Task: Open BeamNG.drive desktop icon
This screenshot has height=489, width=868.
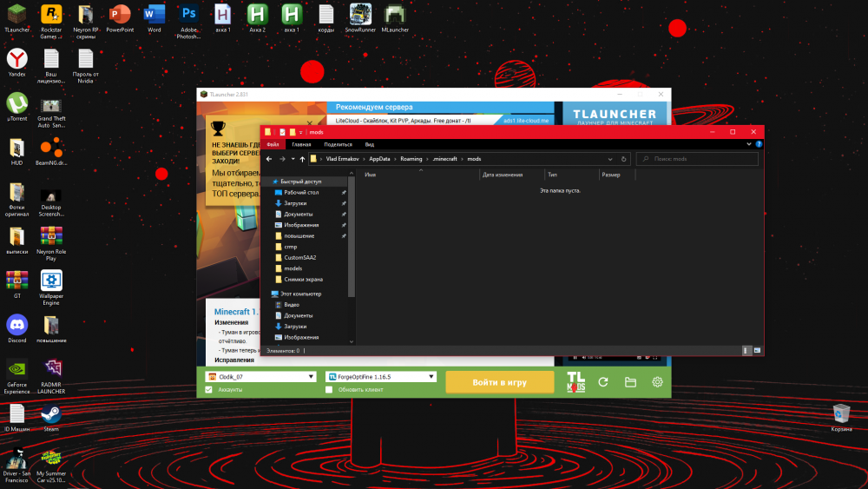Action: click(51, 152)
